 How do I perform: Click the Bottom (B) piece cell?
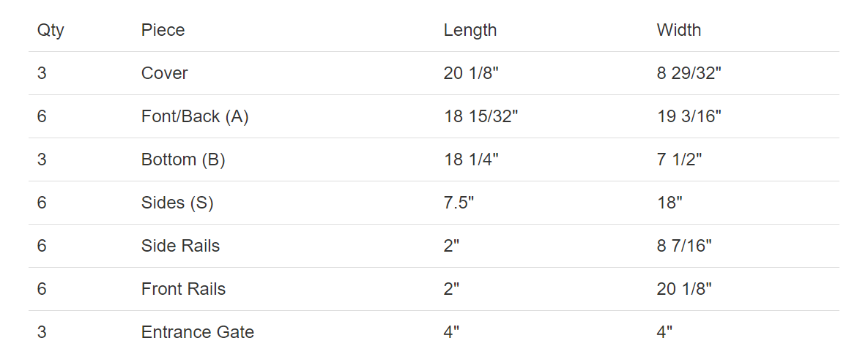[x=183, y=159]
